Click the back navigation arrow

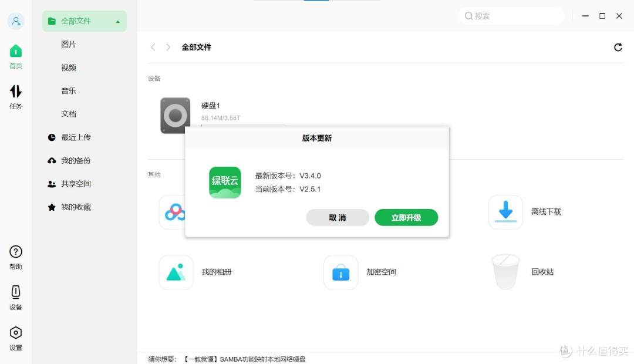153,47
